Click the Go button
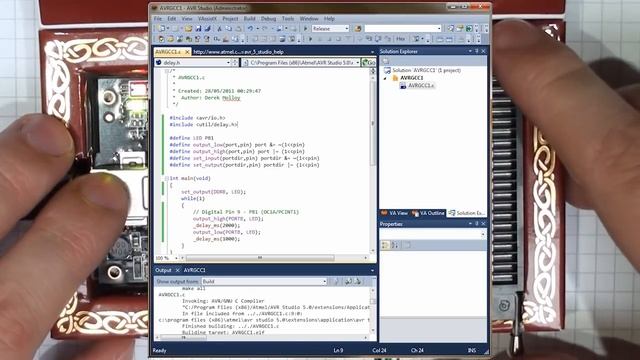The height and width of the screenshot is (360, 640). (369, 62)
